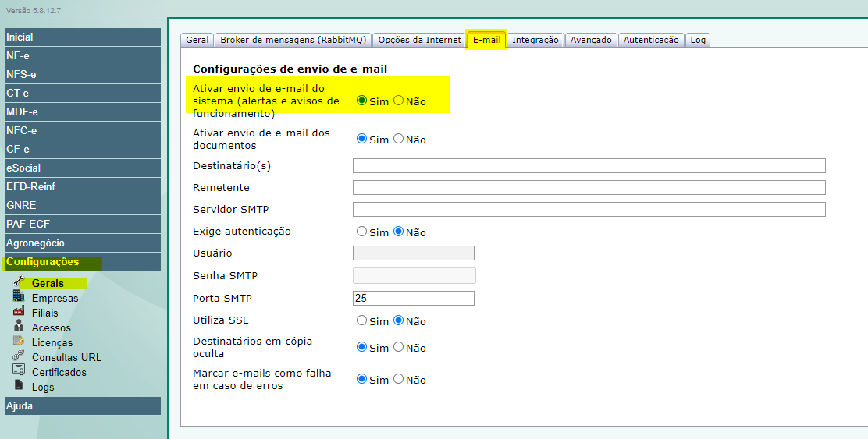Click the Servidor SMTP text field

click(x=589, y=210)
